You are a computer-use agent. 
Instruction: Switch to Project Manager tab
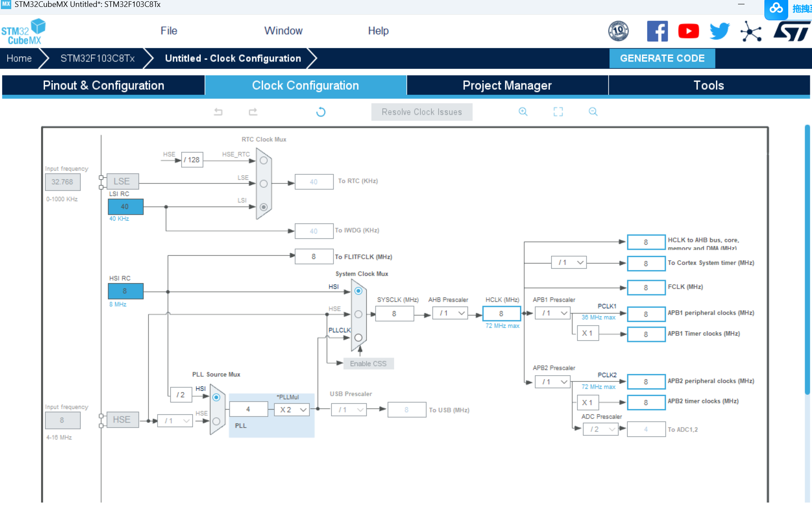pos(507,85)
